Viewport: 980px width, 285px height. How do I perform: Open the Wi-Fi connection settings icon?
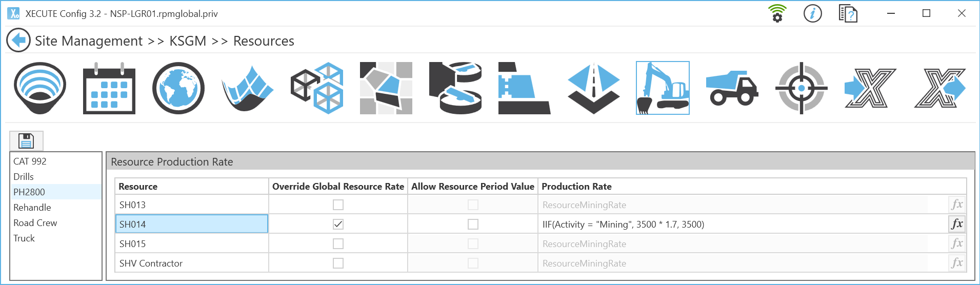pos(777,13)
